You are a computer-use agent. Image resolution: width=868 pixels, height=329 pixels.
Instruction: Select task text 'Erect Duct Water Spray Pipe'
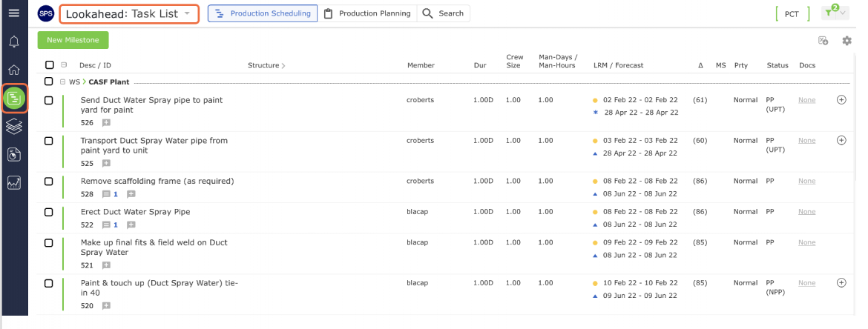(x=135, y=212)
